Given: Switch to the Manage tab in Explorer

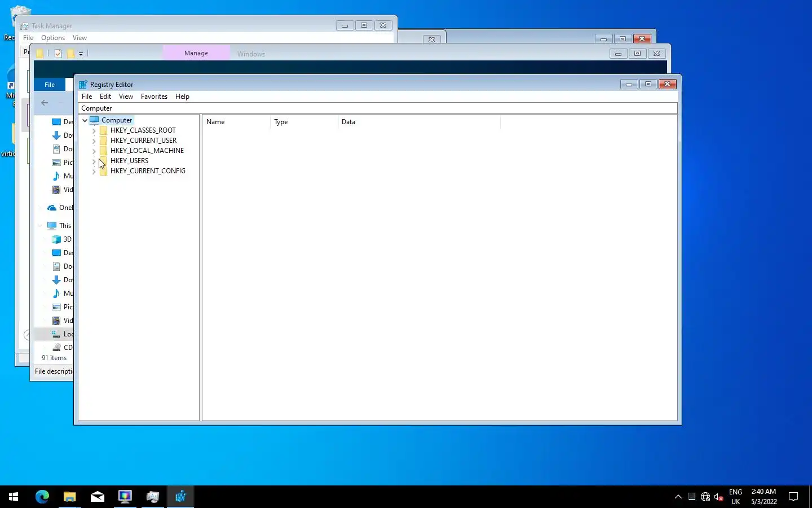Looking at the screenshot, I should coord(196,53).
